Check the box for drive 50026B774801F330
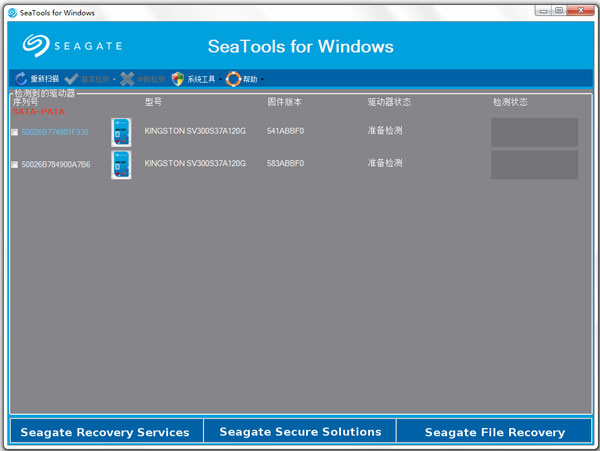The width and height of the screenshot is (600, 451). pos(14,132)
